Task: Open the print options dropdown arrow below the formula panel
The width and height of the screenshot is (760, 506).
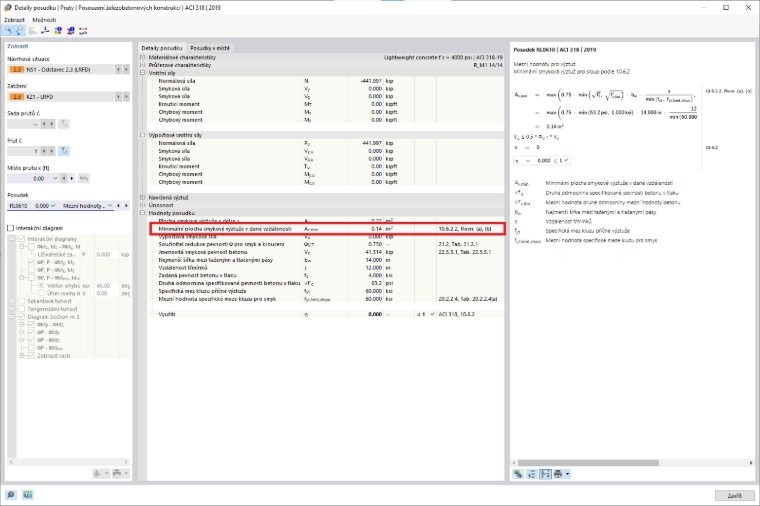Action: [x=568, y=474]
